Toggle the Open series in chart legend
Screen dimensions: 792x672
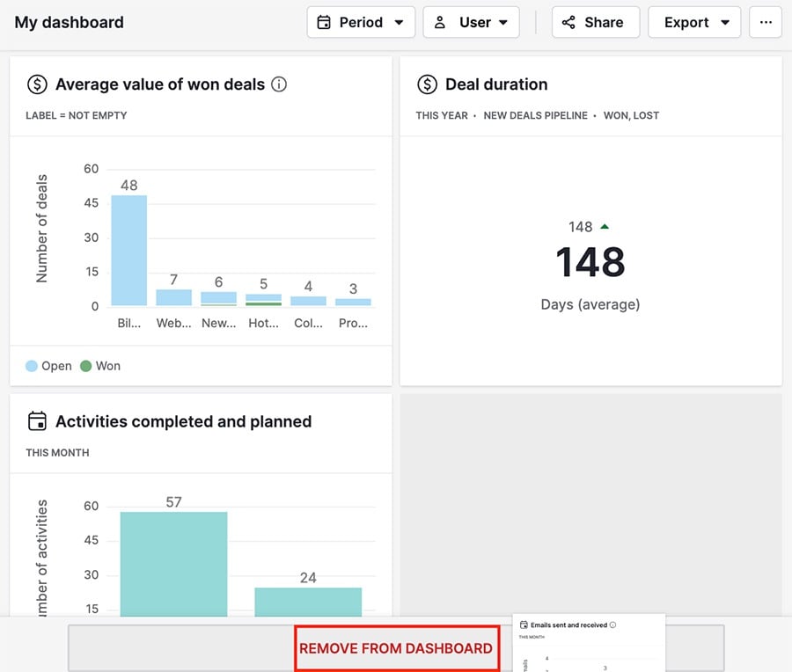pyautogui.click(x=49, y=366)
